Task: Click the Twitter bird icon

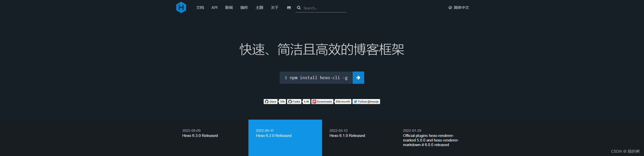Action: point(355,102)
